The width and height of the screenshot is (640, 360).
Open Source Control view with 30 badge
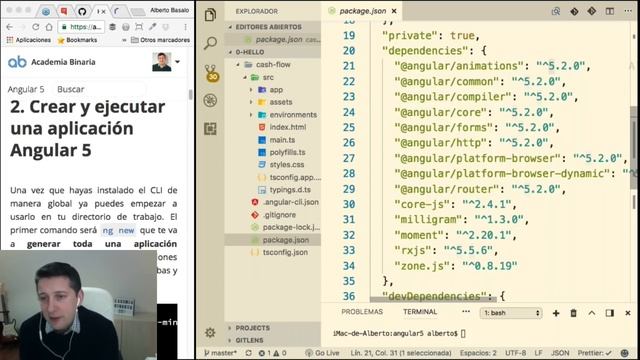pos(211,73)
